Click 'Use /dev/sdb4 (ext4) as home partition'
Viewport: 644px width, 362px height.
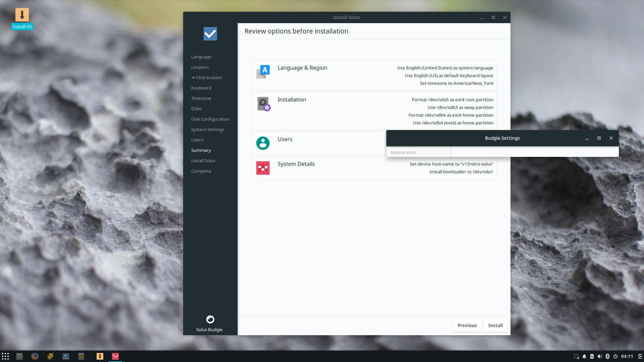453,122
